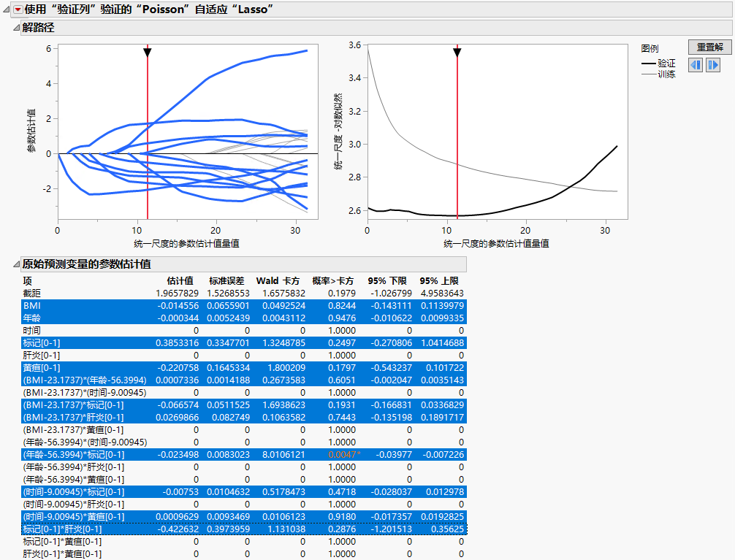Select the 黄疸[0-1] term row
The image size is (735, 560).
pos(243,368)
